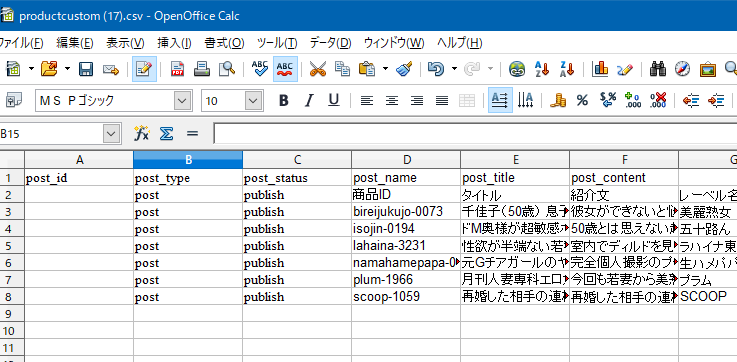Open the font name combo box dropdown

183,101
